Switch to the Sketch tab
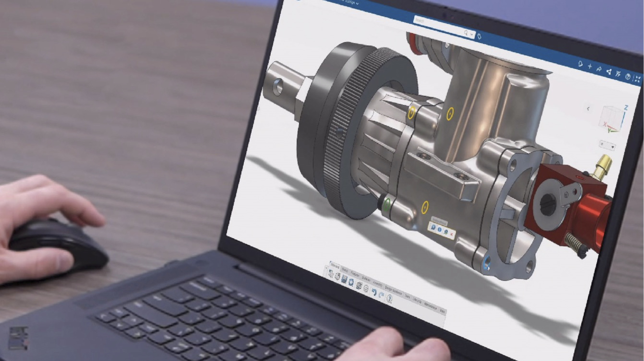Screen dimensions: 644x361 click(x=345, y=270)
